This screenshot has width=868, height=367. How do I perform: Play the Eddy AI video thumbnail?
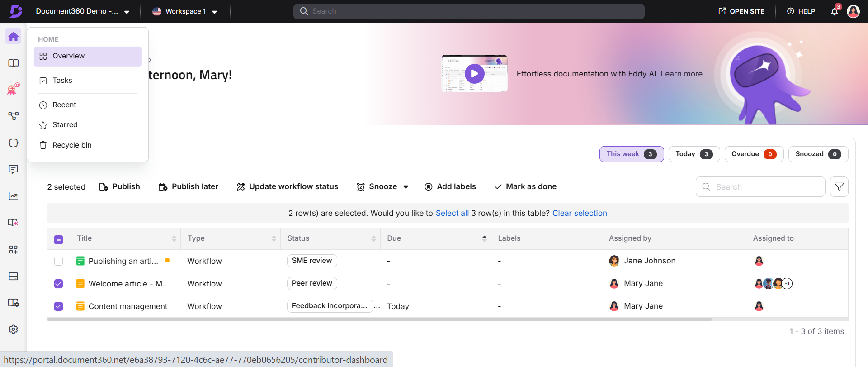pyautogui.click(x=474, y=74)
